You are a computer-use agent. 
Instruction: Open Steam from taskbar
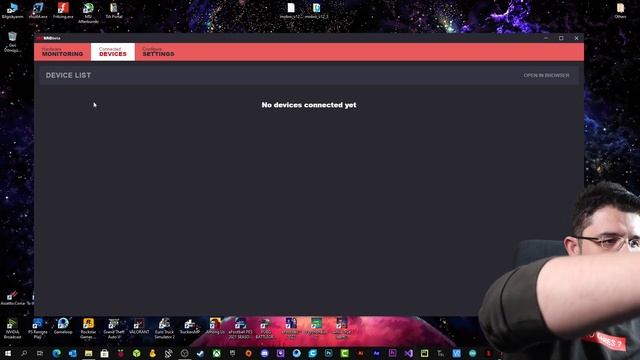pos(200,353)
